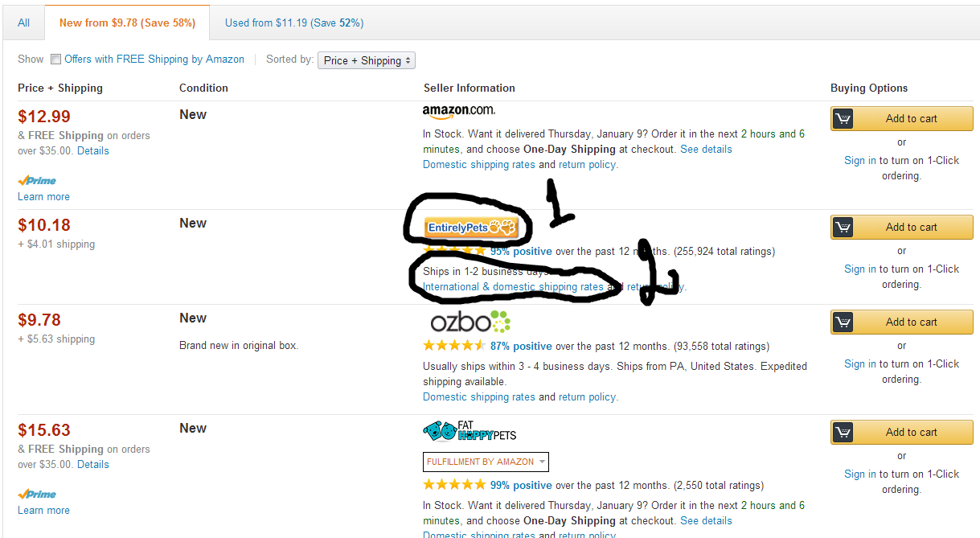Click the Prime logo under $12.99 offer
Image resolution: width=980 pixels, height=538 pixels.
point(37,181)
